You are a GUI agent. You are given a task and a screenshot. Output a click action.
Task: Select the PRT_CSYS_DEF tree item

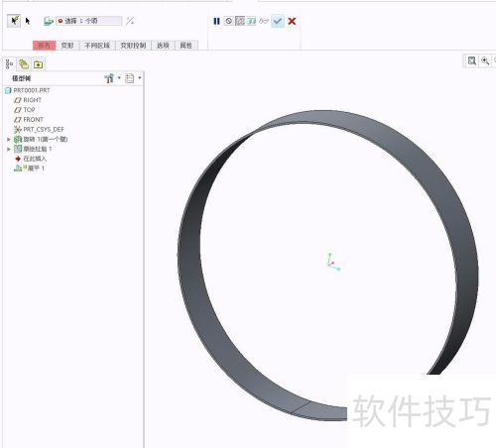tap(39, 129)
